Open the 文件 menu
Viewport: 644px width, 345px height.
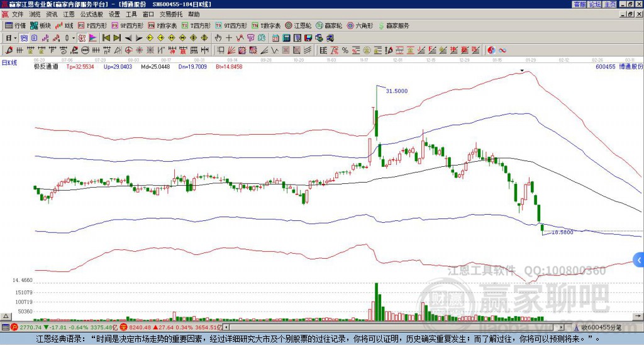(18, 14)
